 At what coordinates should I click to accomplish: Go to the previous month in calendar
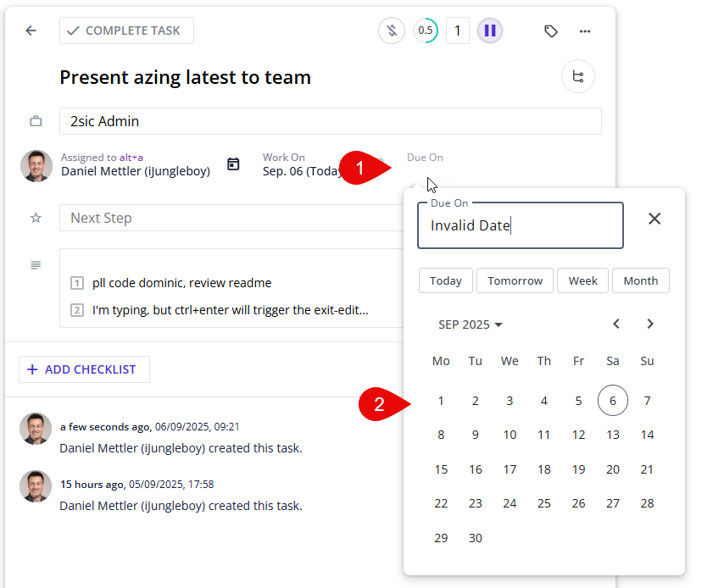[616, 324]
